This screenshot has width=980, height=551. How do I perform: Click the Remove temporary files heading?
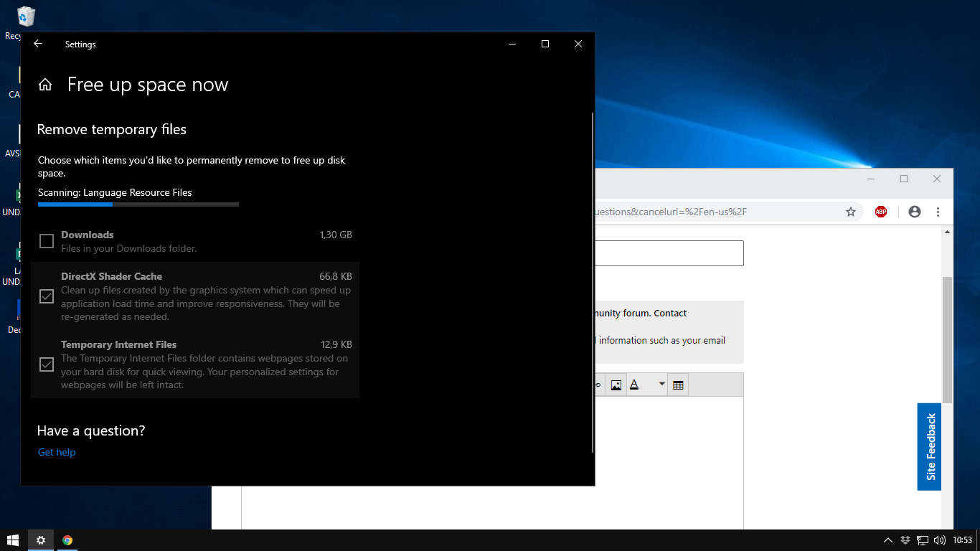[x=112, y=130]
